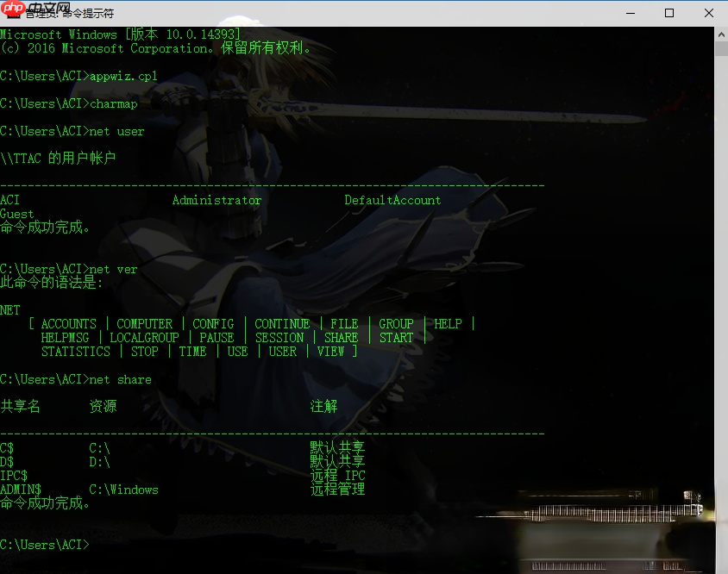Screen dimensions: 728x574
Task: Click the 'ACI' user account name
Action: click(9, 200)
